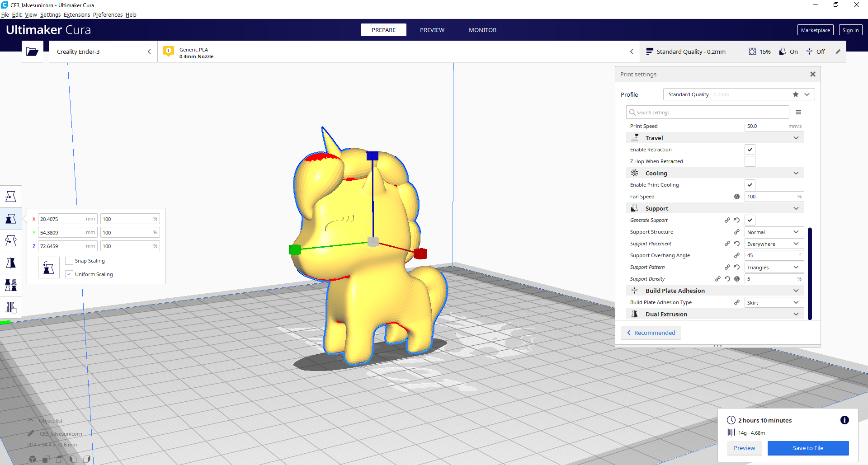Open the Extensions menu
This screenshot has width=868, height=465.
click(x=77, y=14)
